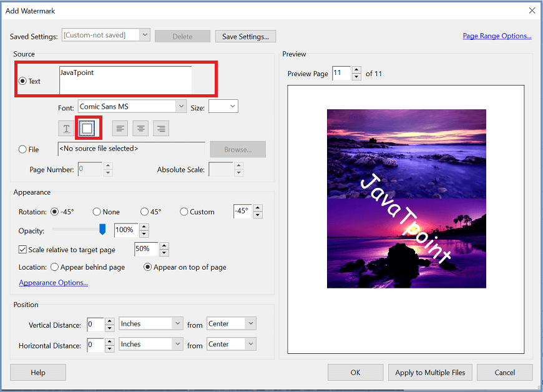
Task: Click the Save Settings button
Action: coord(245,36)
